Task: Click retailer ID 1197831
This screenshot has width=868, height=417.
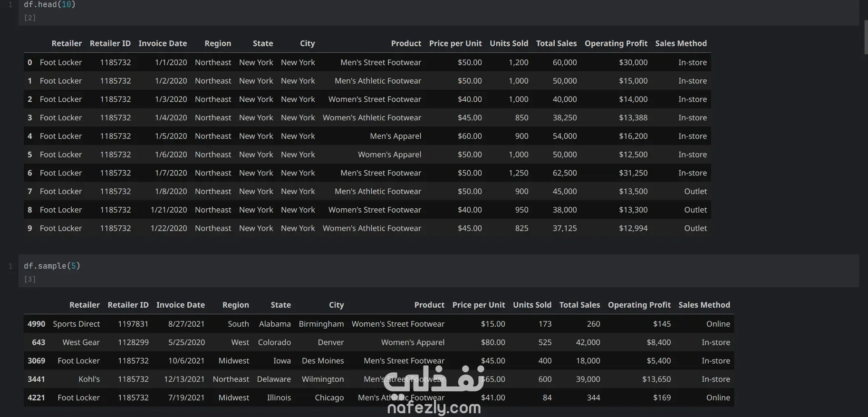Action: tap(133, 324)
